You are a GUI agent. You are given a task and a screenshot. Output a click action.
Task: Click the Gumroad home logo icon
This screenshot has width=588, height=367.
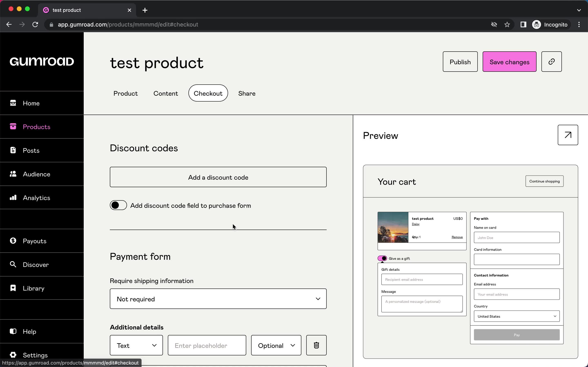coord(42,61)
